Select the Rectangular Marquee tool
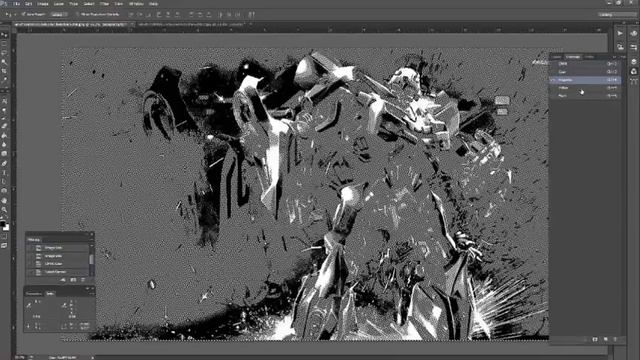The width and height of the screenshot is (640, 360). pyautogui.click(x=4, y=44)
